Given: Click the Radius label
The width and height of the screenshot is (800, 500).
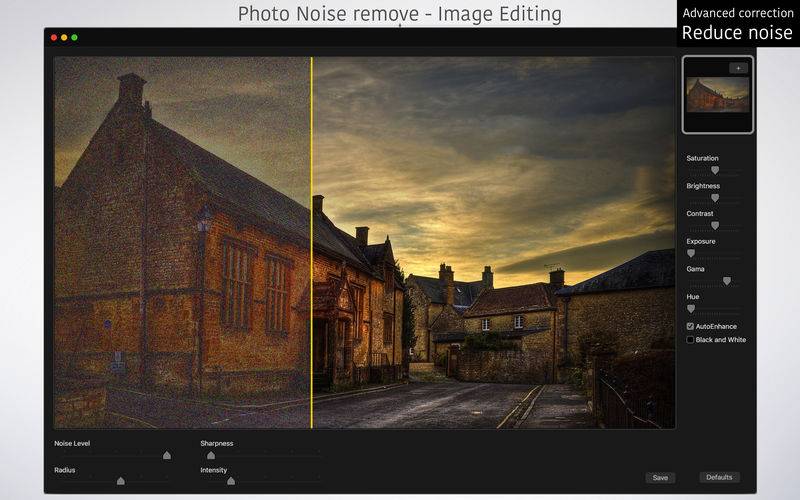Looking at the screenshot, I should (65, 470).
